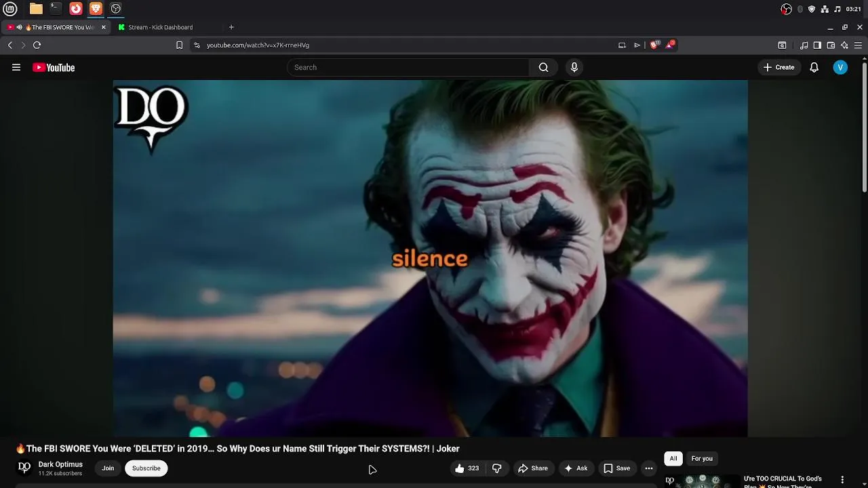This screenshot has height=488, width=868.
Task: Open the file manager folder icon in panel
Action: (x=36, y=9)
